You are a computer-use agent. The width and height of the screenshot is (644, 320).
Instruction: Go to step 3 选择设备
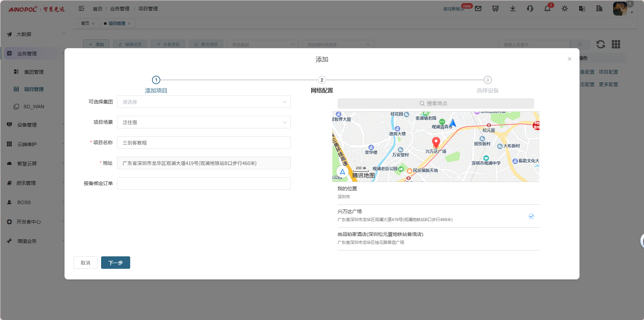coord(488,80)
